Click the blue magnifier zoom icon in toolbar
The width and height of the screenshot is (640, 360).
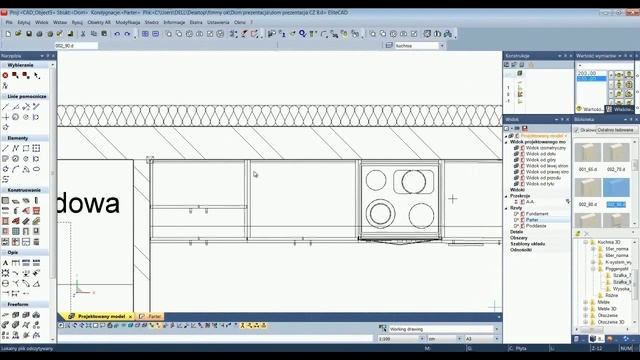302,34
